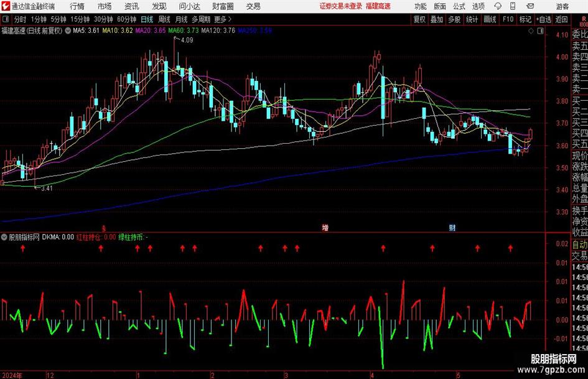Click the 福建高速 stock name link
Screen dimensions: 588x379
pyautogui.click(x=378, y=6)
